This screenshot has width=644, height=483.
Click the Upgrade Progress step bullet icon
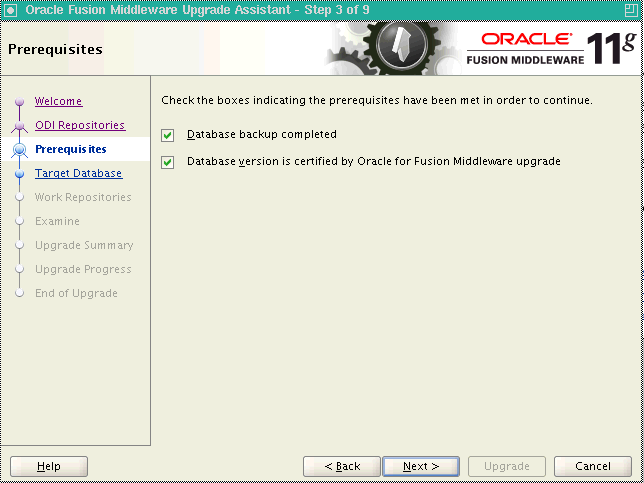[x=19, y=269]
